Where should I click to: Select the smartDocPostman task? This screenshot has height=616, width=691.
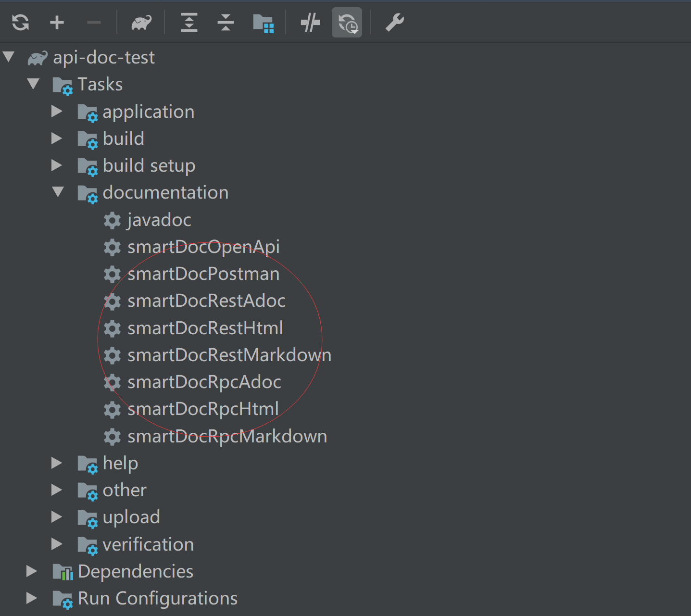203,274
